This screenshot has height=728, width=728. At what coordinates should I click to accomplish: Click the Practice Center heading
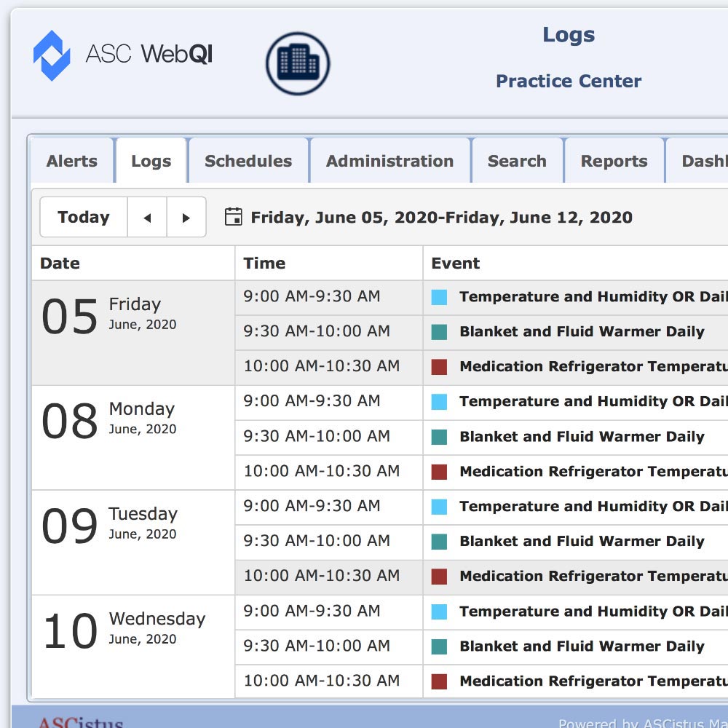(x=569, y=81)
